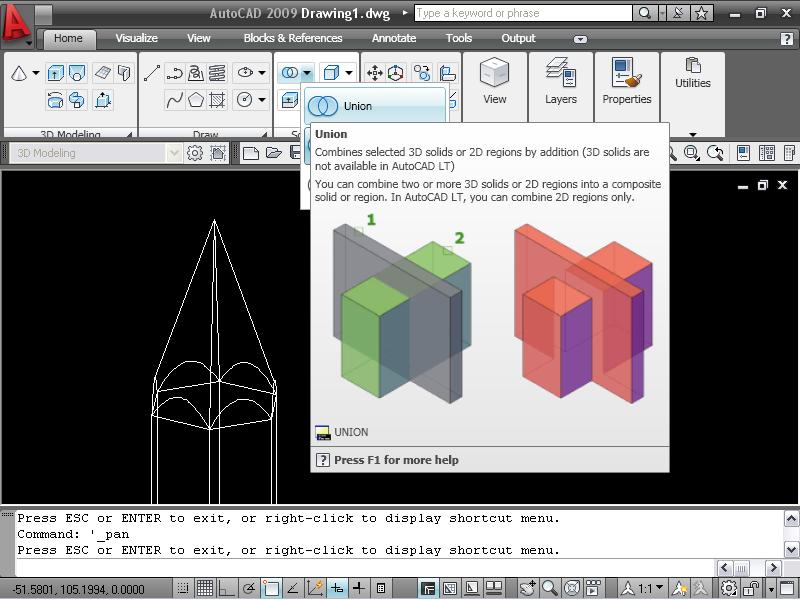Toggle Object Snap Tracking in status bar

click(293, 588)
